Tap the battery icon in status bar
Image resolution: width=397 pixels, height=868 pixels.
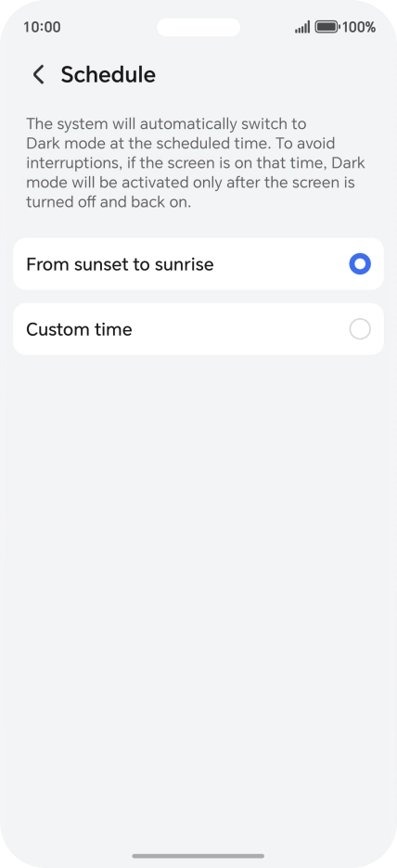[x=327, y=27]
